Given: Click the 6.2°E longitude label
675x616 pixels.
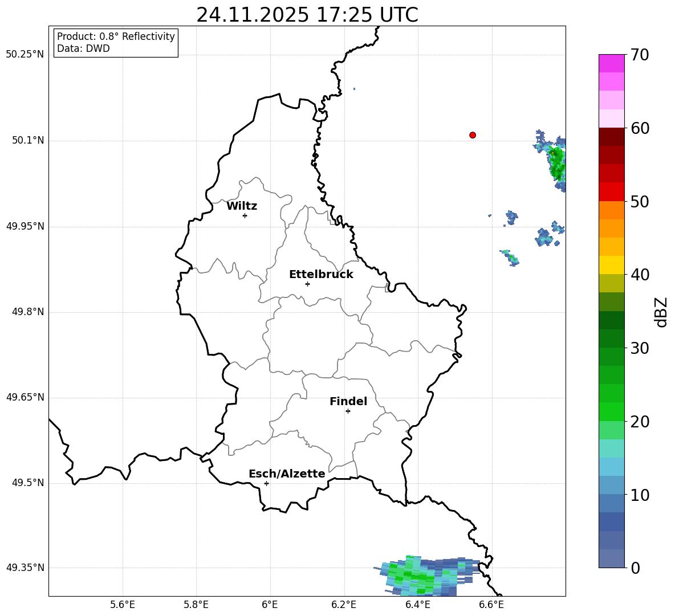Looking at the screenshot, I should pos(344,605).
